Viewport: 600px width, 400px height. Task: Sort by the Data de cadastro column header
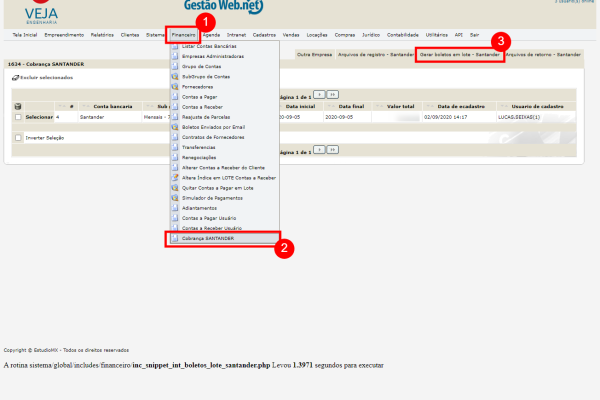[x=460, y=105]
